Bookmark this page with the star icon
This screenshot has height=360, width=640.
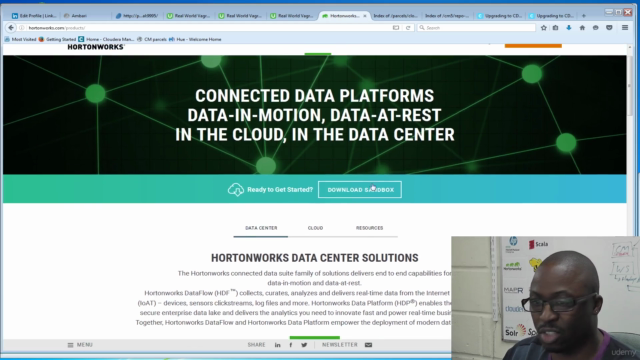[544, 28]
